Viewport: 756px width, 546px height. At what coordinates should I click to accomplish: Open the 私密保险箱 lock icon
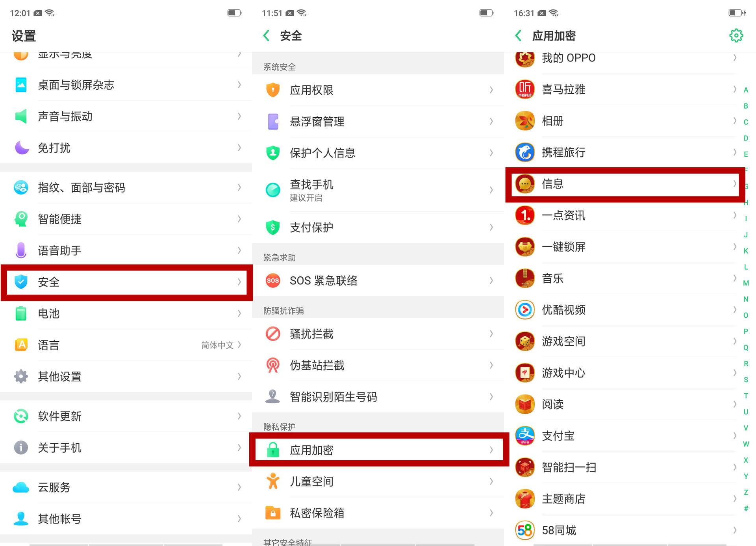[272, 513]
